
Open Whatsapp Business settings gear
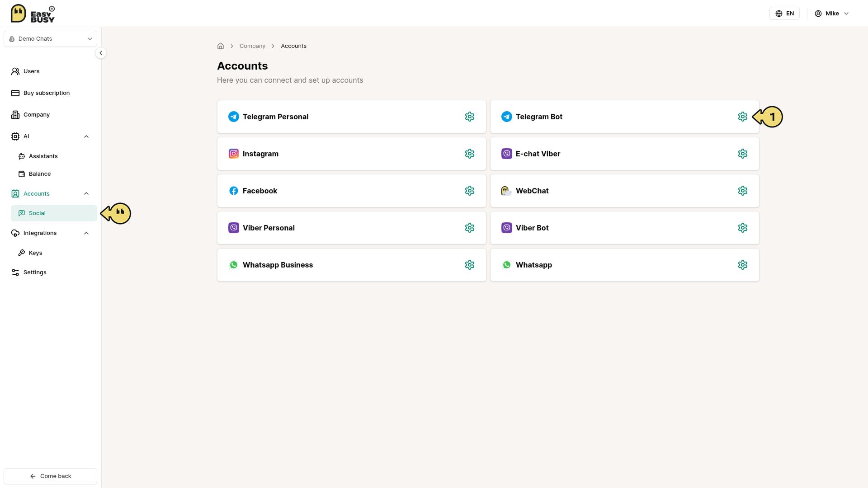(470, 265)
